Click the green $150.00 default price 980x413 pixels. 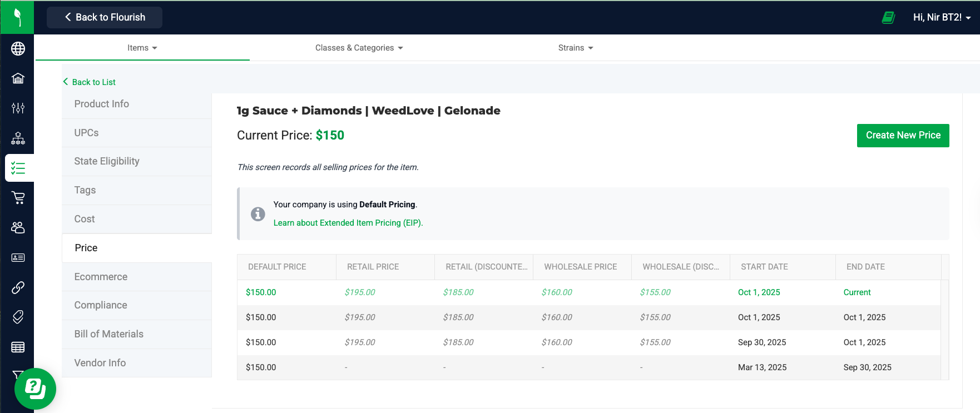pos(261,292)
